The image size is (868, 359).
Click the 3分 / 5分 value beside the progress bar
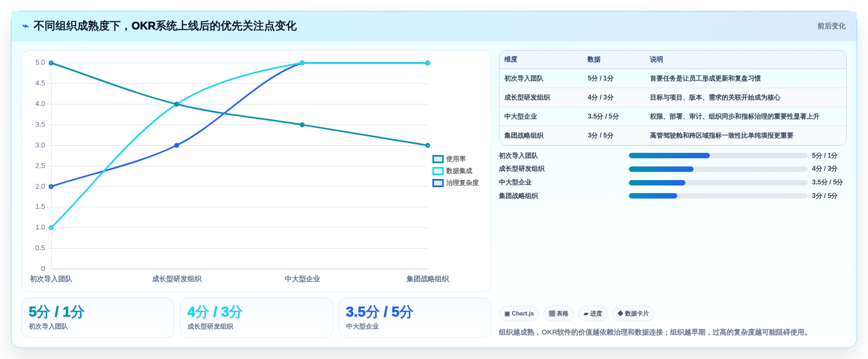coord(825,196)
